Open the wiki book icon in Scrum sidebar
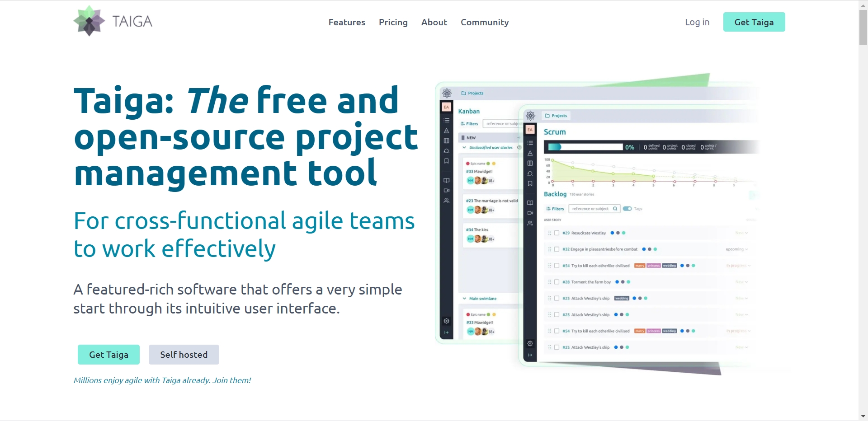 pyautogui.click(x=530, y=203)
